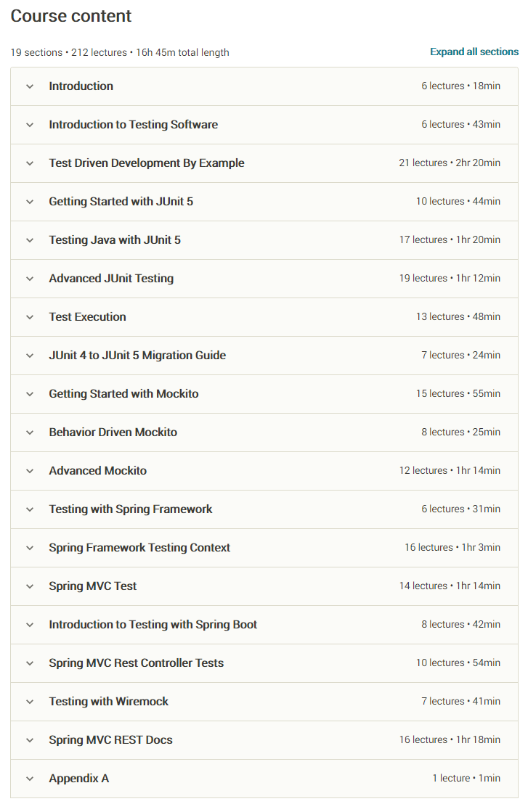Expand the Introduction section chevron

point(30,86)
